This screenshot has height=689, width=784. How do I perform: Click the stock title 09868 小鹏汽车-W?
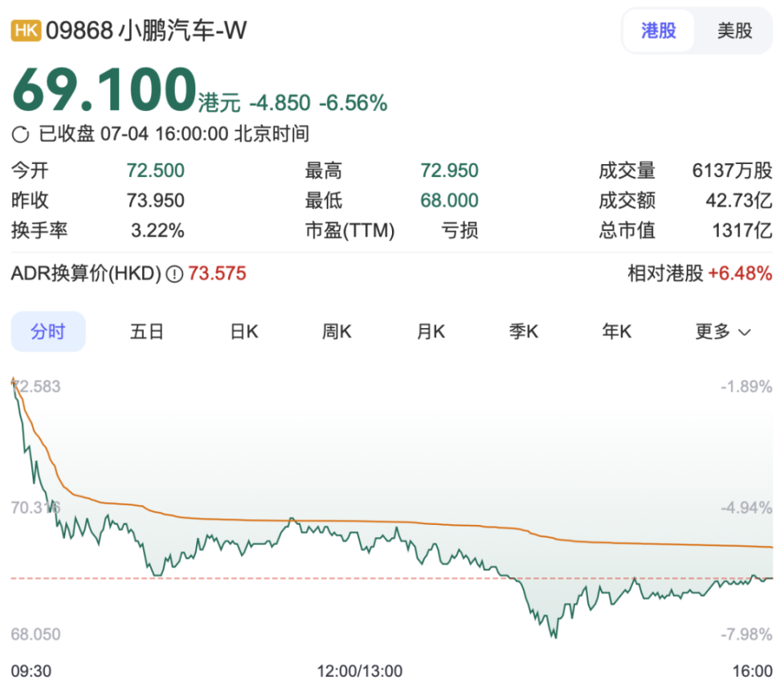click(146, 30)
